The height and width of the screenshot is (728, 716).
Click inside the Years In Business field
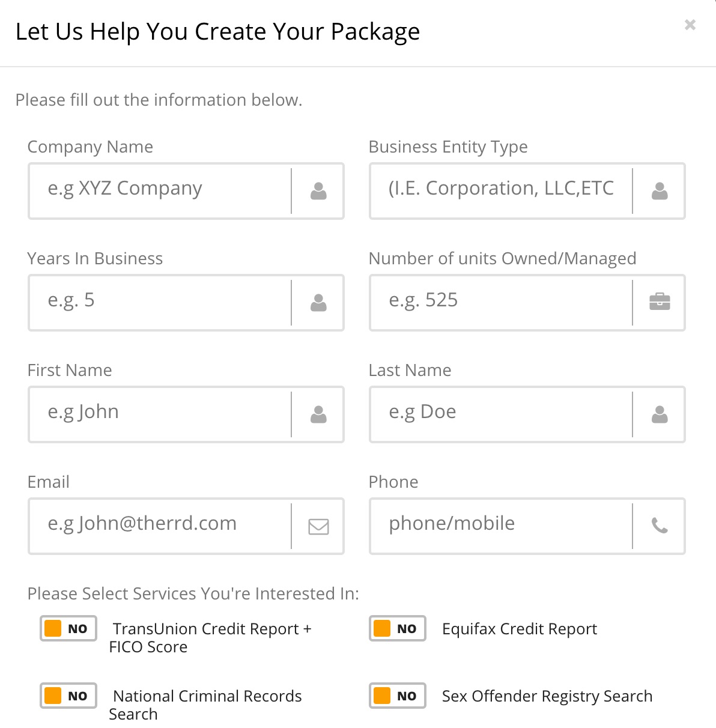point(156,303)
